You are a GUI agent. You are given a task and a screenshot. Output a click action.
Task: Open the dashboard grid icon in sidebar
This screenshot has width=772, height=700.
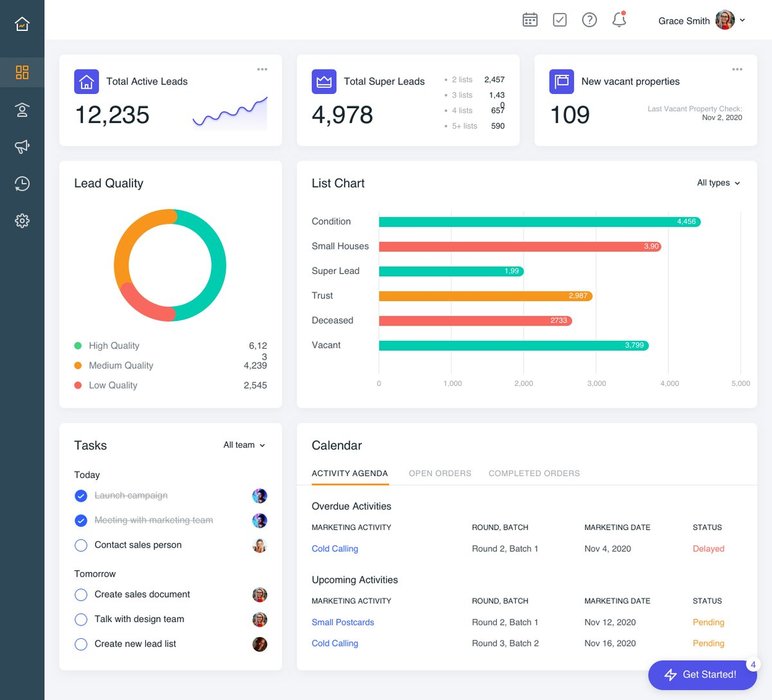click(22, 72)
